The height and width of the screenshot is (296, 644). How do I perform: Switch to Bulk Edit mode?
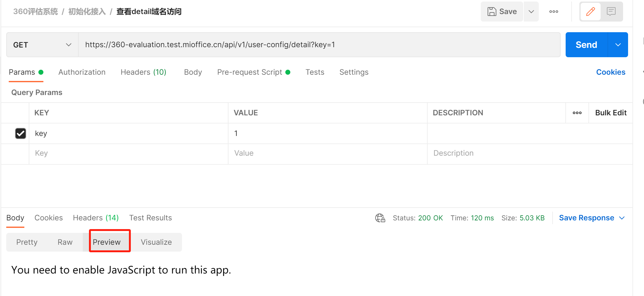[611, 113]
